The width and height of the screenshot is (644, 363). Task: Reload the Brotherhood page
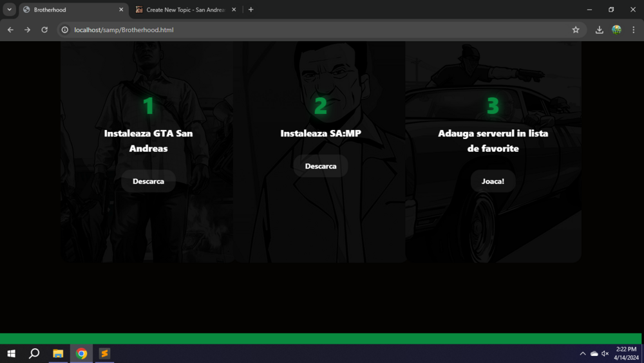[x=44, y=30]
